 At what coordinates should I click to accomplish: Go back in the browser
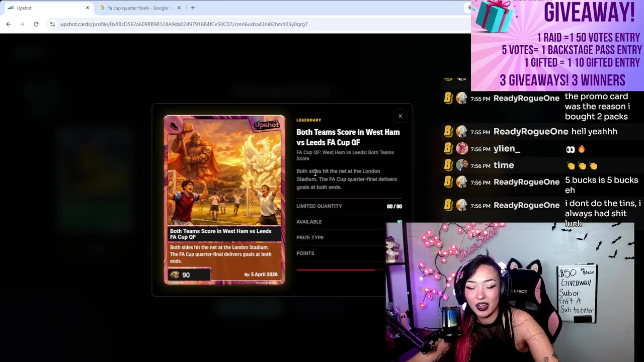(x=9, y=24)
